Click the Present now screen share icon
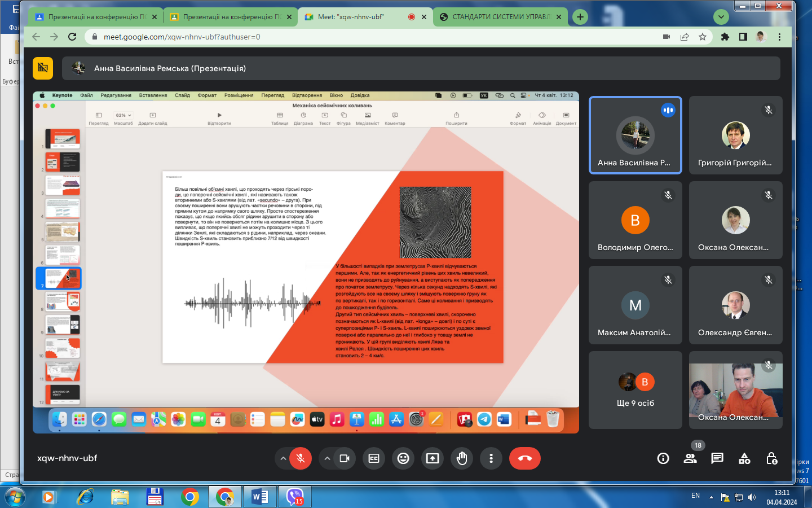 coord(433,458)
